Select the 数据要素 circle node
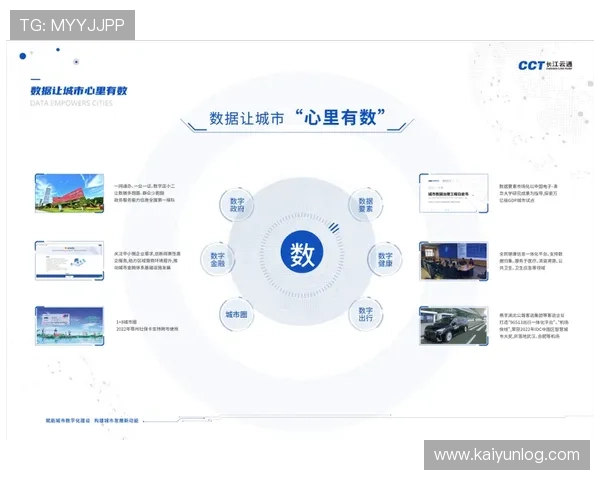 pos(365,205)
